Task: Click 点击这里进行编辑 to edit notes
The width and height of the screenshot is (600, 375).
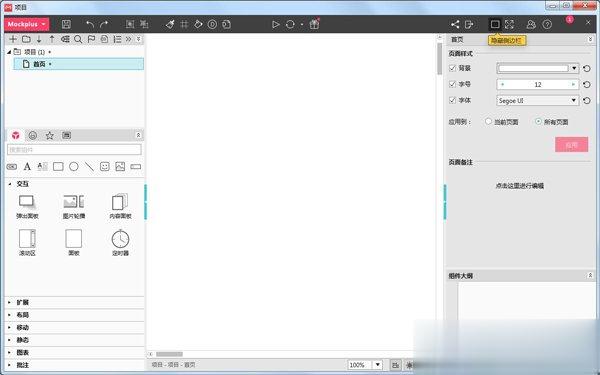Action: [520, 186]
